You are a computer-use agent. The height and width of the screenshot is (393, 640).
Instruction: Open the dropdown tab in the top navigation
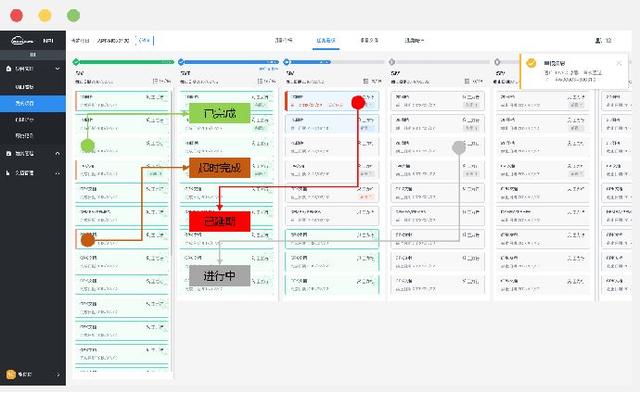tap(414, 40)
